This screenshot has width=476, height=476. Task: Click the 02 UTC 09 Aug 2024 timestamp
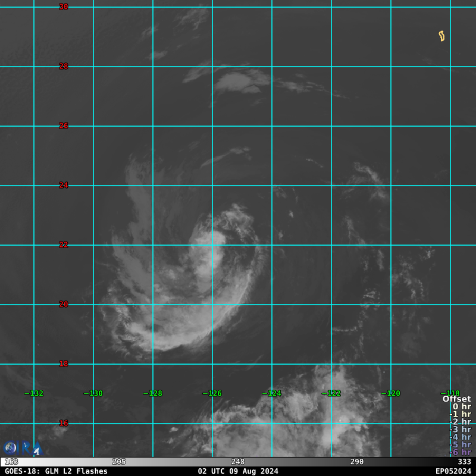click(x=238, y=471)
